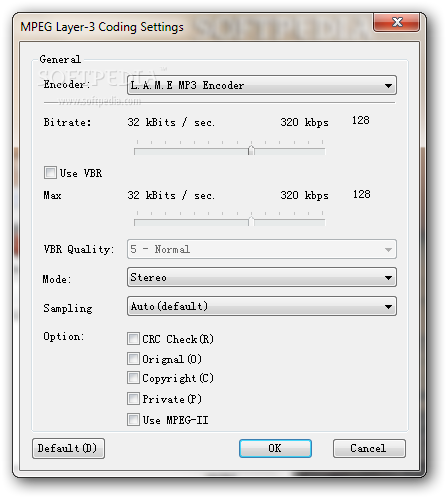This screenshot has width=447, height=498.
Task: Enable the Use VBR checkbox
Action: [50, 173]
